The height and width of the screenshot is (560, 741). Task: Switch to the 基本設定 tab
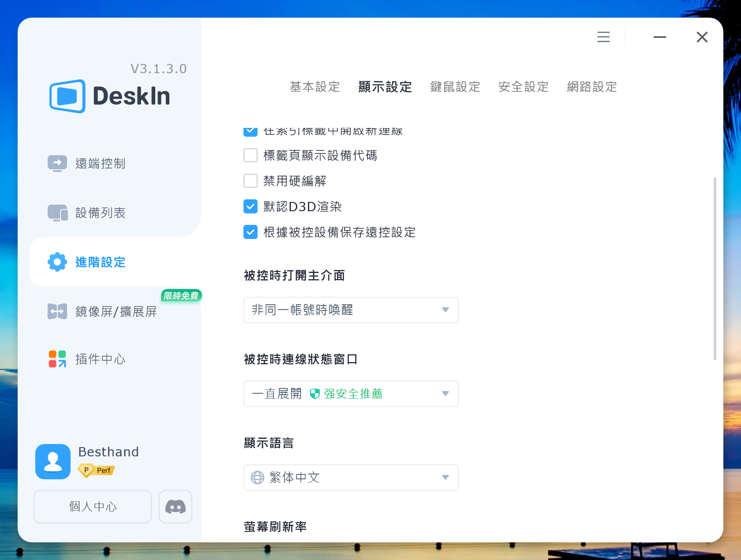[314, 87]
